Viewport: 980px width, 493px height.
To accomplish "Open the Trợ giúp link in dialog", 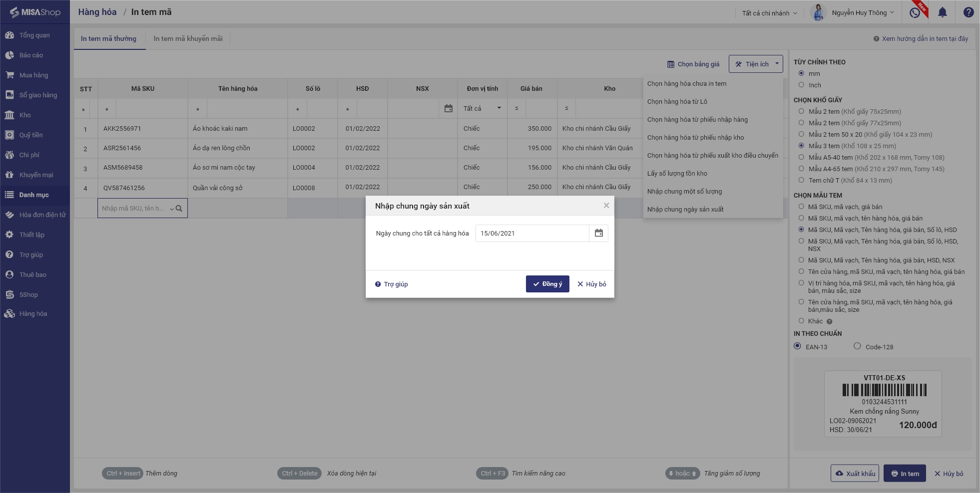I will 392,284.
